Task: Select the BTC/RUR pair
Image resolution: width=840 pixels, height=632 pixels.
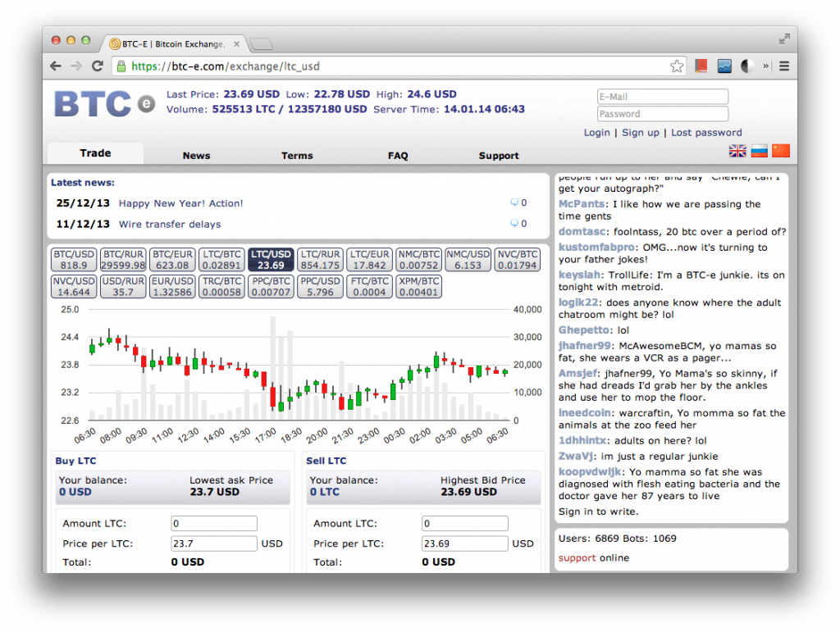Action: [x=123, y=260]
